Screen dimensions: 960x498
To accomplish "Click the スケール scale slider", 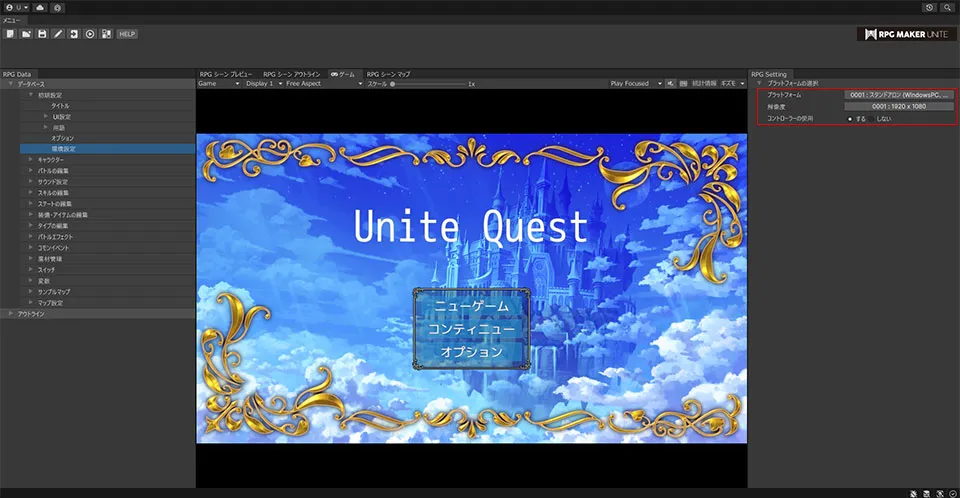I will (430, 84).
